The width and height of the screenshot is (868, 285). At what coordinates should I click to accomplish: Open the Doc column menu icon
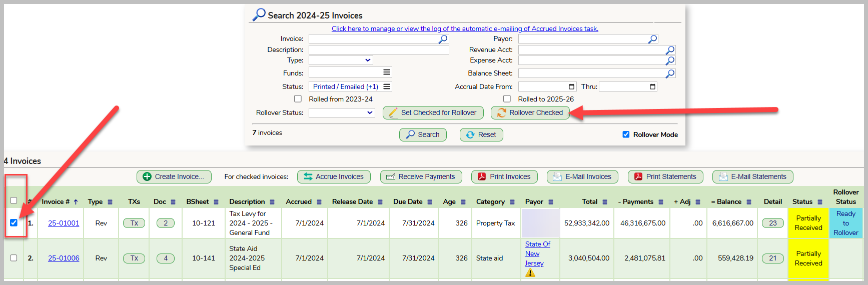173,202
